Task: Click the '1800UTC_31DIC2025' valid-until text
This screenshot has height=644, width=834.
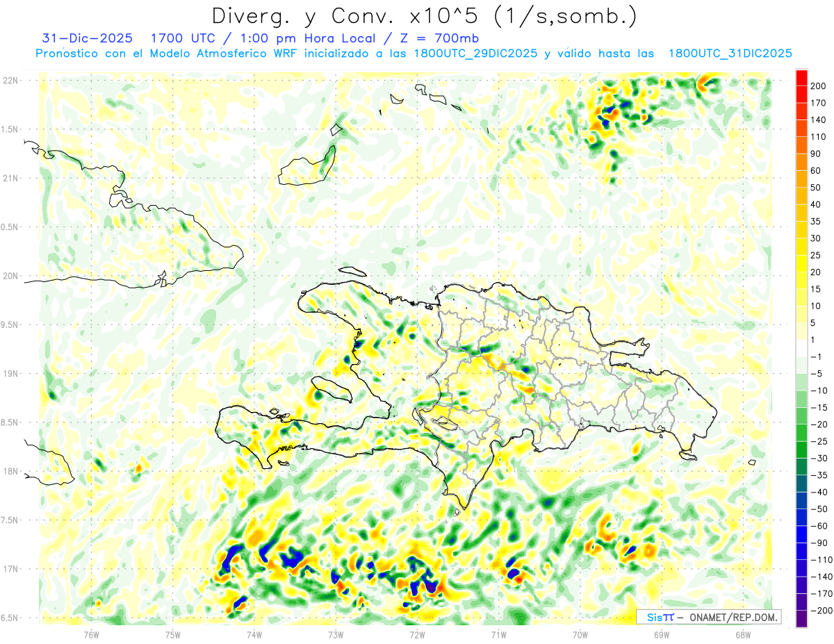Action: (x=729, y=53)
